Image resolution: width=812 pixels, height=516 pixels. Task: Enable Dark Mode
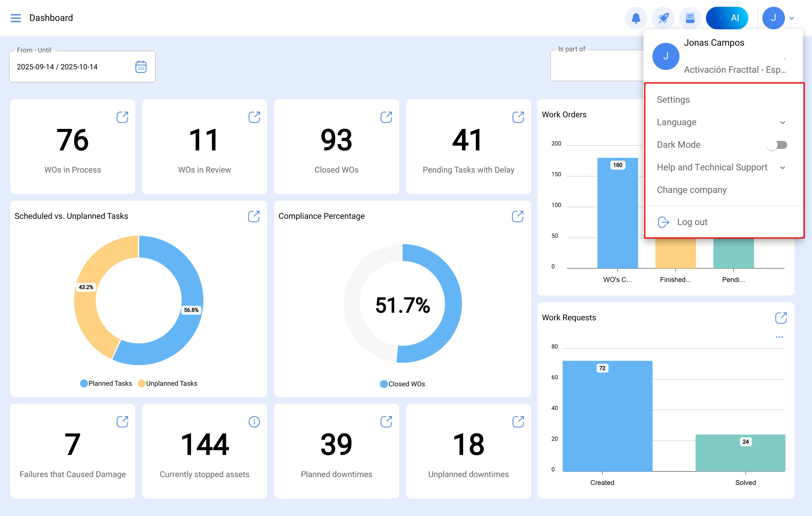(777, 145)
